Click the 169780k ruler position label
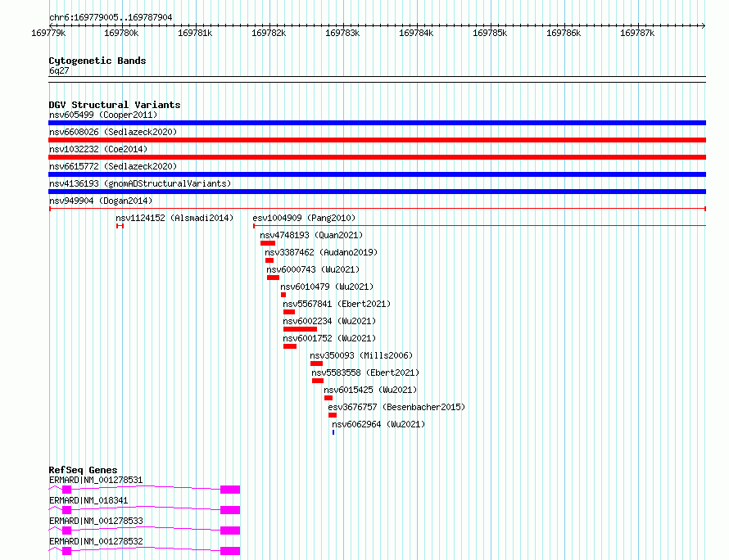729x560 pixels. [121, 33]
